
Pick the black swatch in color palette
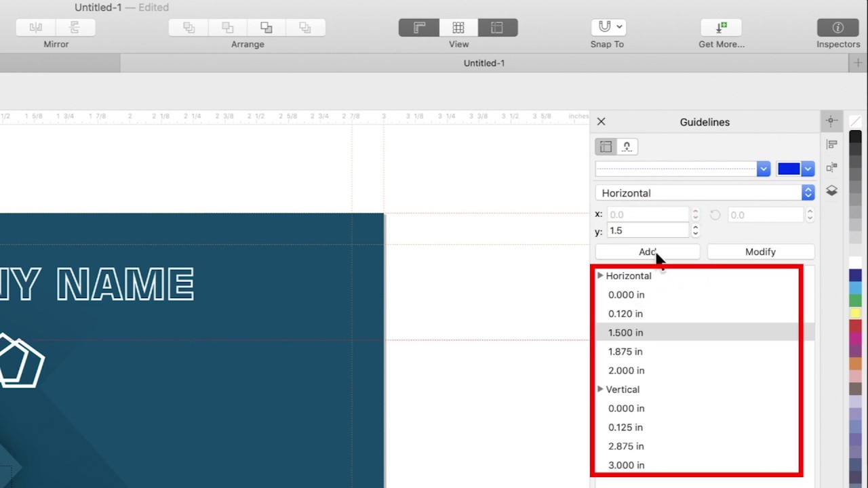click(x=855, y=136)
